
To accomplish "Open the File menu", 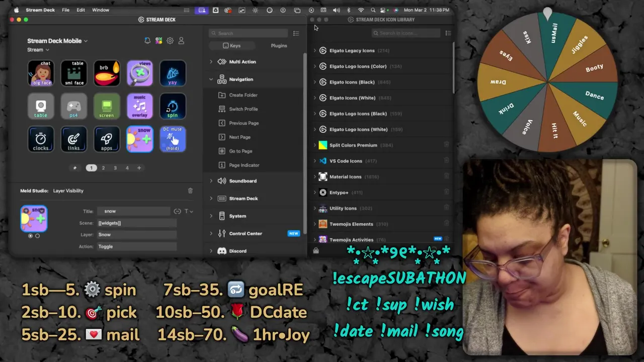I will coord(65,10).
